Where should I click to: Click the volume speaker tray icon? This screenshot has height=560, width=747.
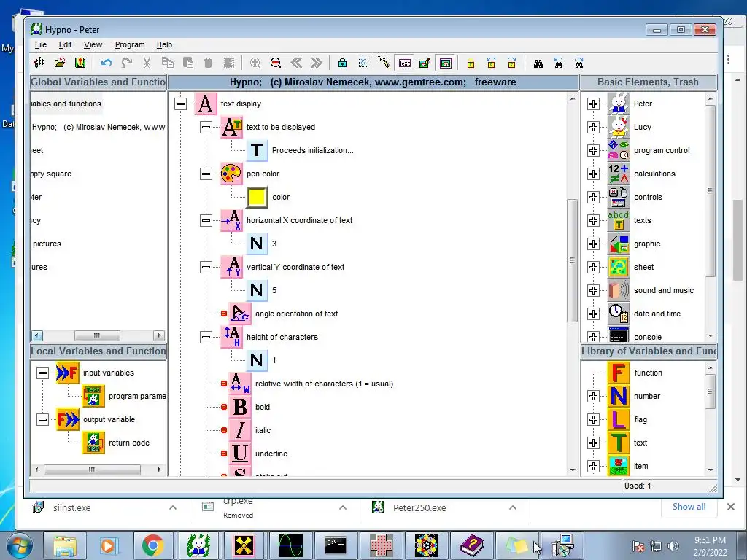673,547
